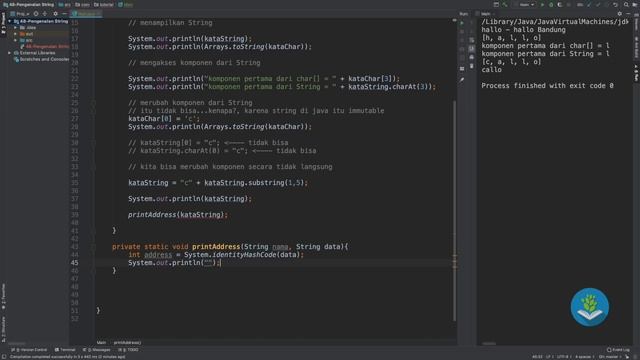Toggle soft-wrap icon in Run console sidebar
Image resolution: width=640 pixels, height=360 pixels.
(x=471, y=40)
